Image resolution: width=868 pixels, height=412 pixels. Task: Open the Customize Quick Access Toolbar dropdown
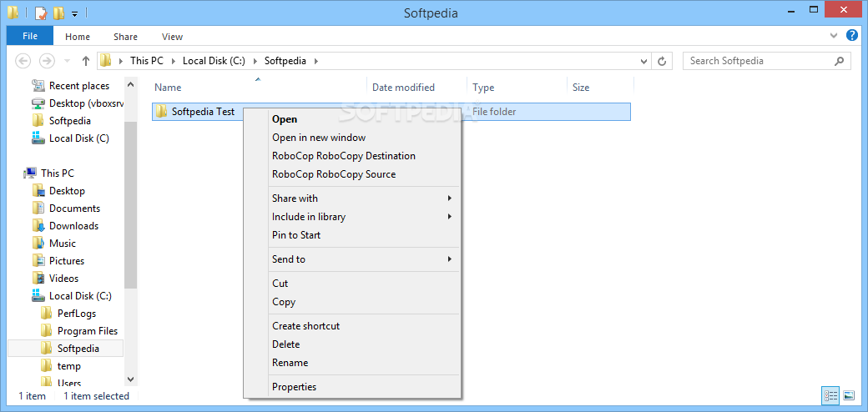pyautogui.click(x=75, y=13)
